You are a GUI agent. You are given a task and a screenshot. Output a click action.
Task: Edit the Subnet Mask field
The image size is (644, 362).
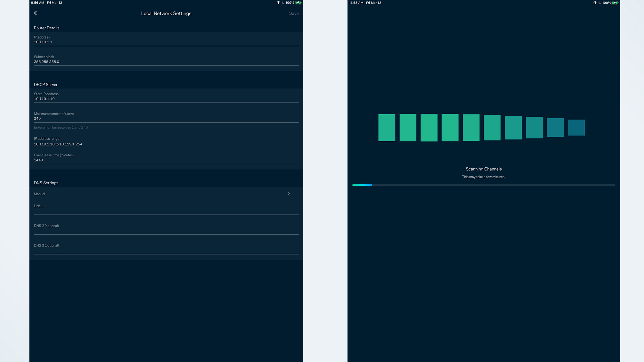[166, 60]
